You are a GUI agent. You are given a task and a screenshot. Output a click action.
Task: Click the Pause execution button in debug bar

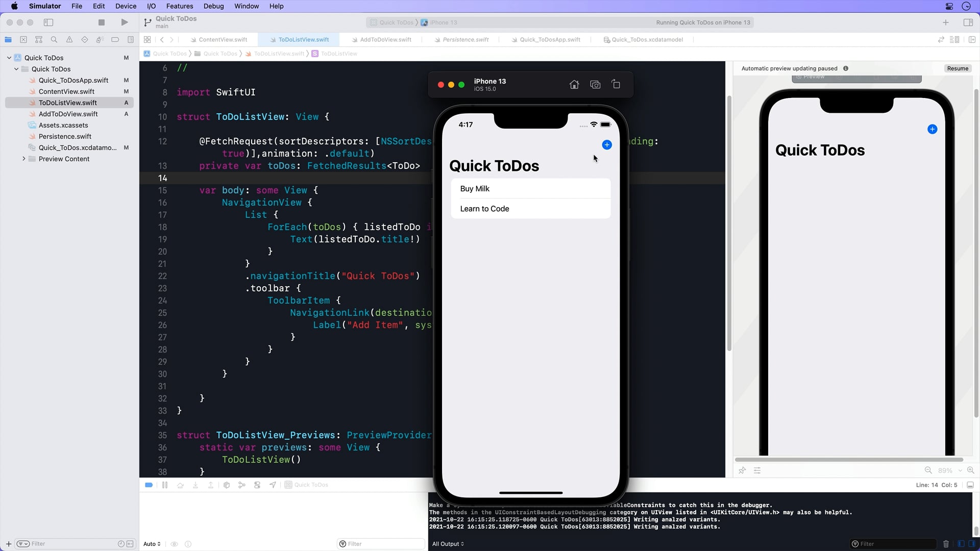click(x=165, y=485)
